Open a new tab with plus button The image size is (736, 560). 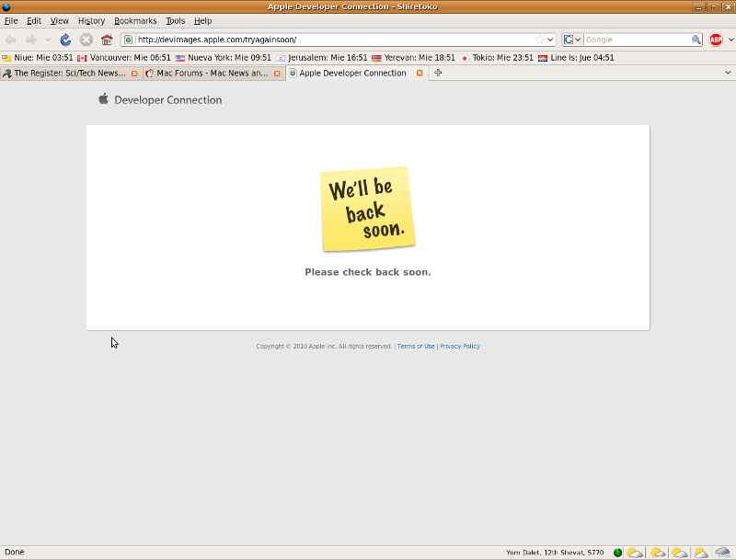click(x=438, y=73)
